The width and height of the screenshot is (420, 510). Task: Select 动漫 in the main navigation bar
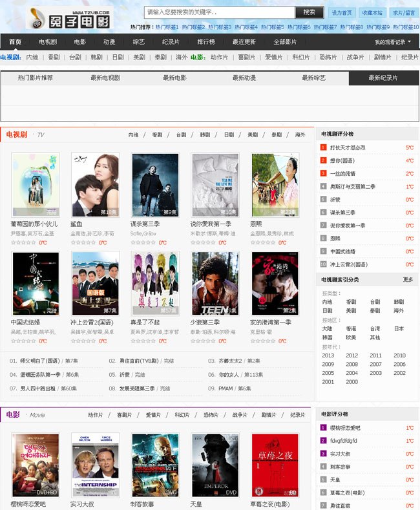[109, 41]
